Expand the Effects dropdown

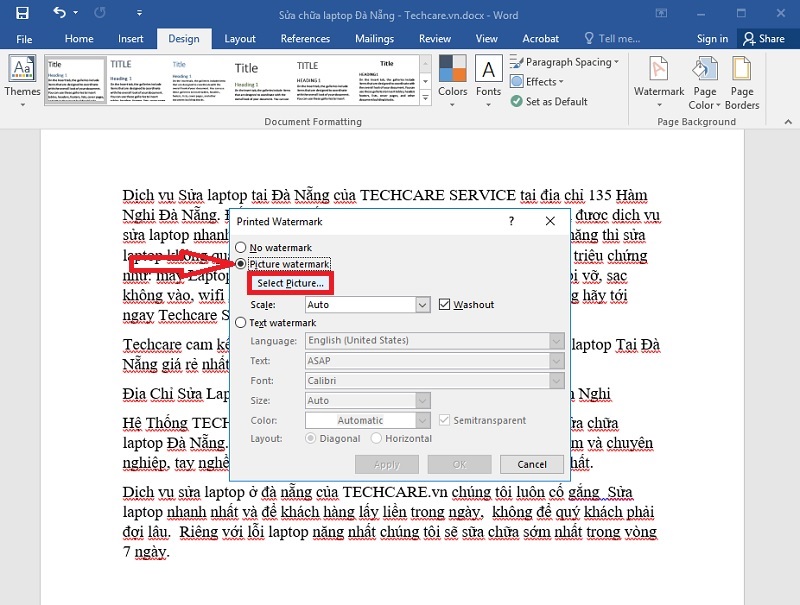(x=540, y=82)
